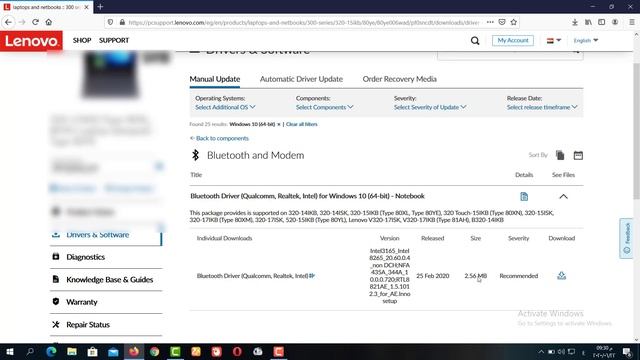Click the My Account button
The image size is (640, 360).
pos(513,40)
